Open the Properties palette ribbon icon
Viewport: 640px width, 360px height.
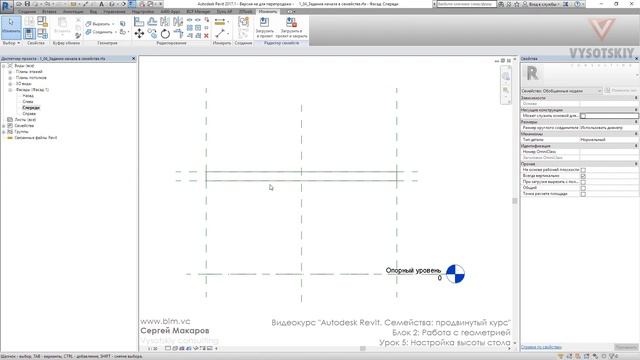[x=29, y=33]
